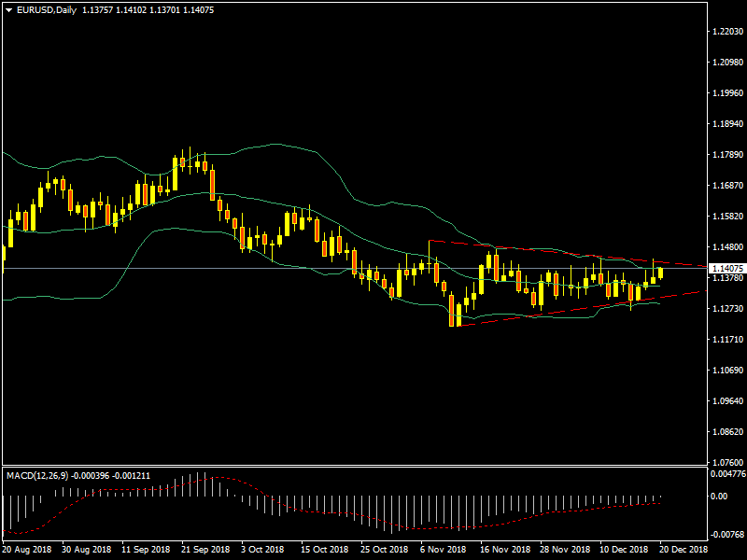
Task: Click the latest candlestick on the chart
Action: point(661,273)
